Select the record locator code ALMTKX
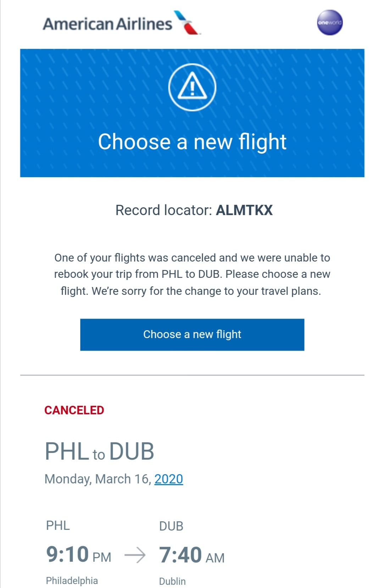Screen dimensions: 383x588 (x=244, y=210)
